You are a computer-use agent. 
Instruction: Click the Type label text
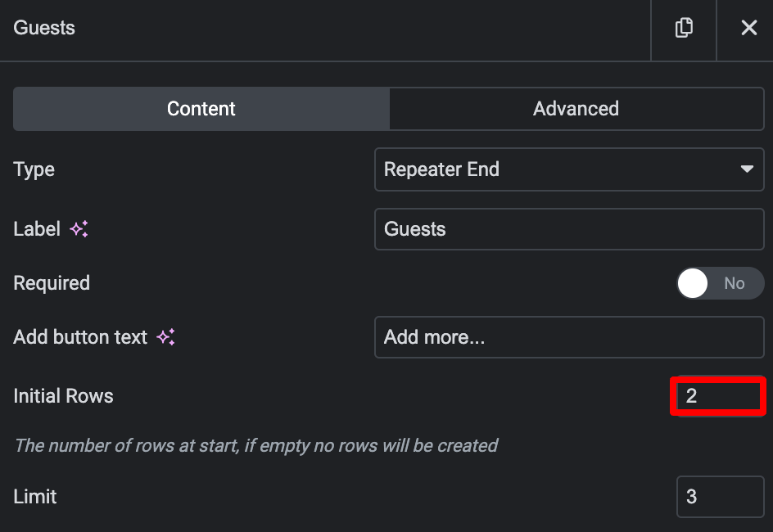click(x=34, y=170)
